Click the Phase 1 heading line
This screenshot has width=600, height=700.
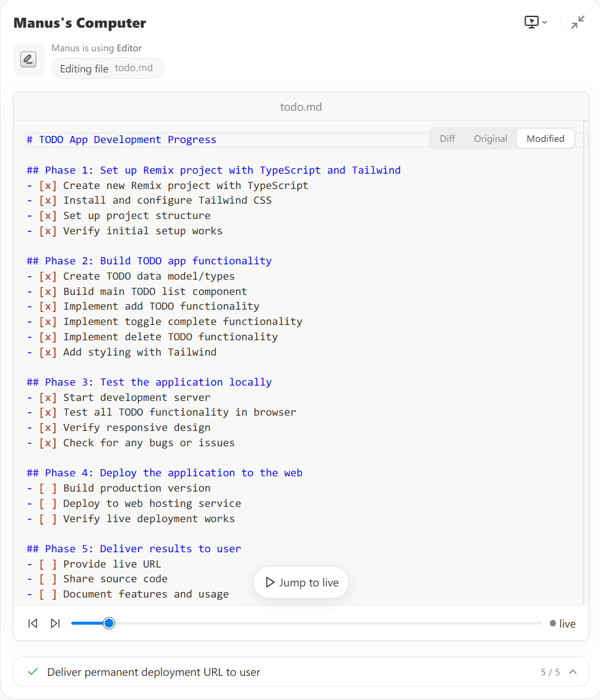(x=214, y=171)
